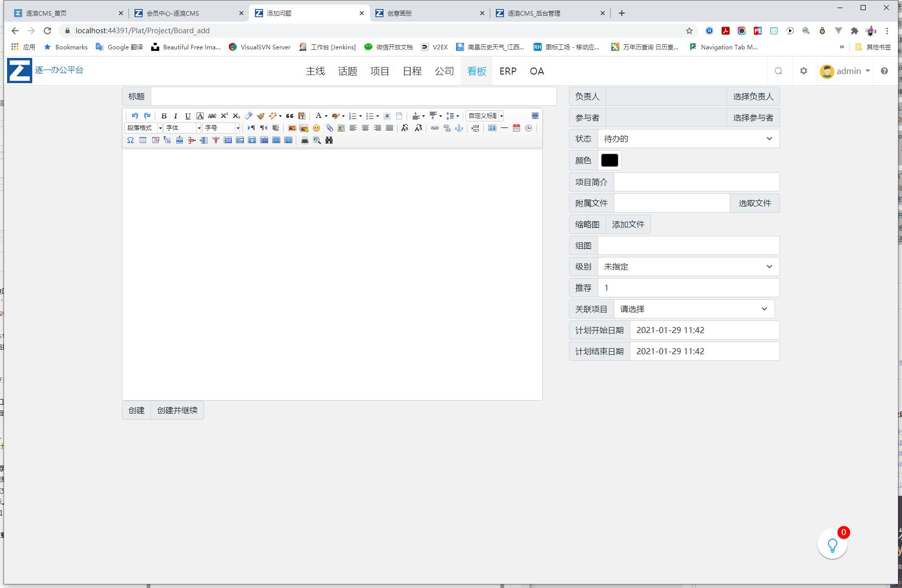Click the 创建 button to create
This screenshot has width=902, height=588.
coord(136,410)
